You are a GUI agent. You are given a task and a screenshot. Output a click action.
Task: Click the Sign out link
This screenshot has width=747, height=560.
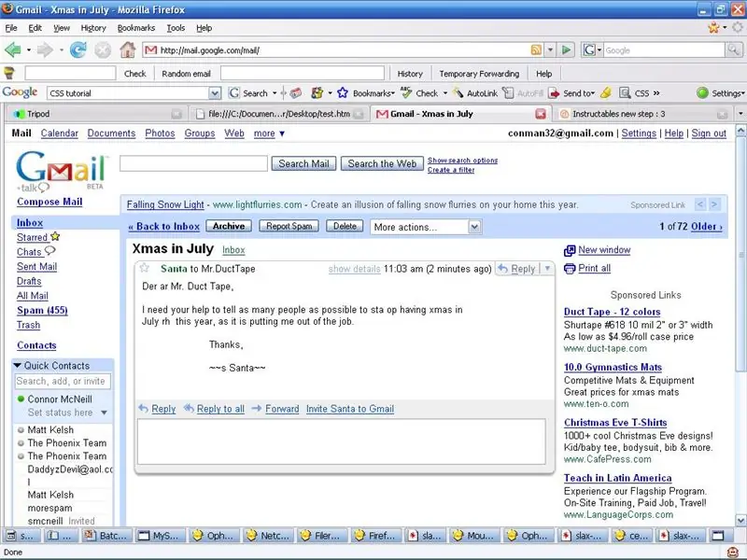click(x=709, y=133)
